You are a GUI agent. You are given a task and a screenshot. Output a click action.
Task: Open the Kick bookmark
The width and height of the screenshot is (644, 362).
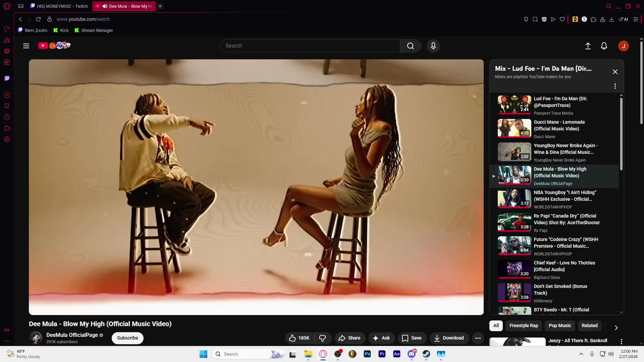tap(61, 30)
